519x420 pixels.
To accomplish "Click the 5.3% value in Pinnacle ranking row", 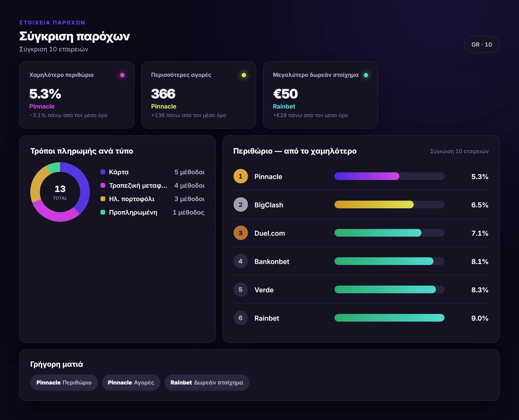I will coord(480,177).
